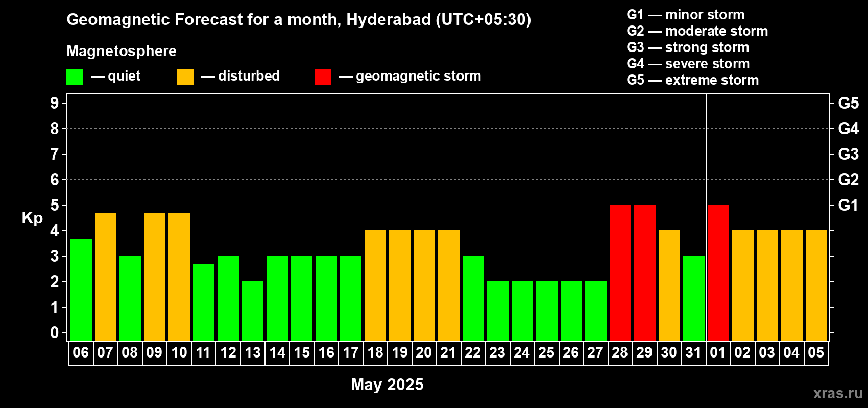
Task: Click the Kp value 5 tick label
Action: click(x=55, y=205)
